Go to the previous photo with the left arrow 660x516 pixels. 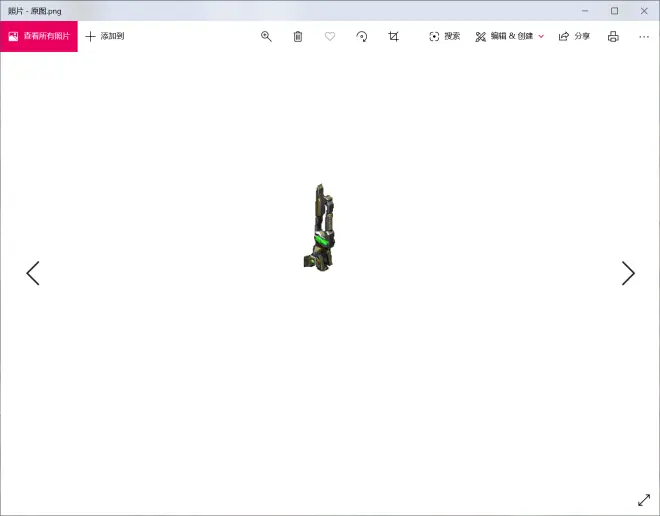[33, 273]
